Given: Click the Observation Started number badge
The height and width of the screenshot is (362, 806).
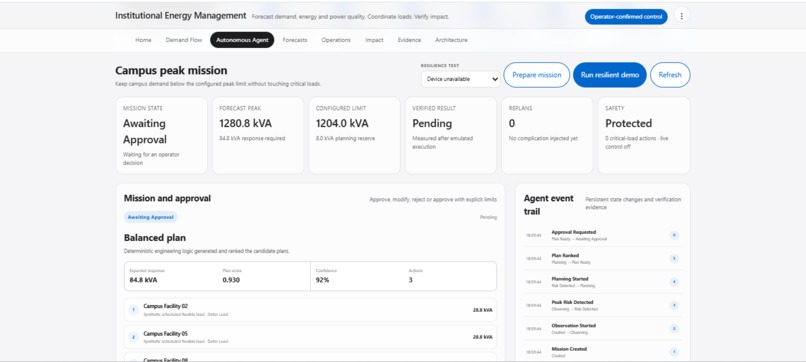Looking at the screenshot, I should click(674, 329).
